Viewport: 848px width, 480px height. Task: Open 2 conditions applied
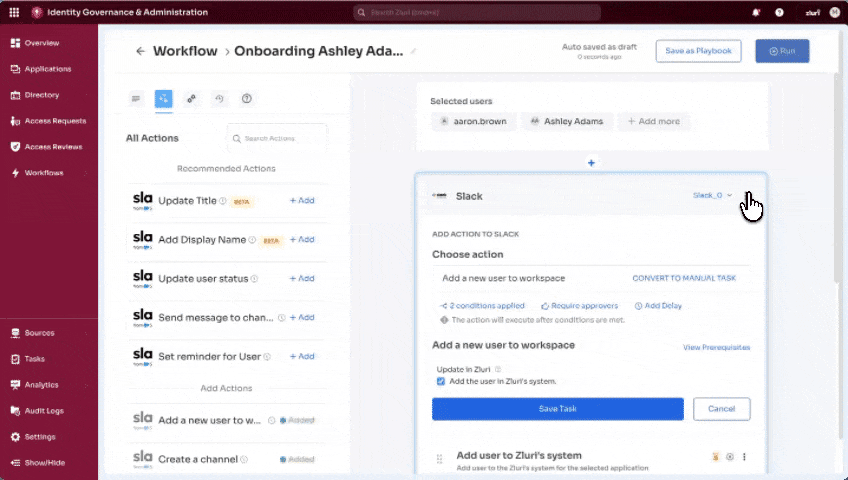pos(482,306)
